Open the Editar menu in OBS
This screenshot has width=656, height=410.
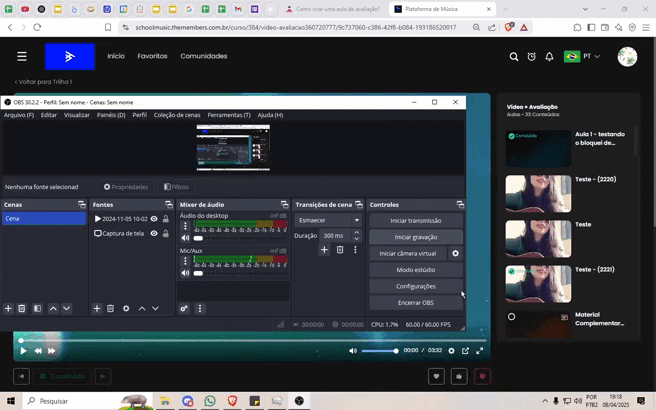[49, 115]
